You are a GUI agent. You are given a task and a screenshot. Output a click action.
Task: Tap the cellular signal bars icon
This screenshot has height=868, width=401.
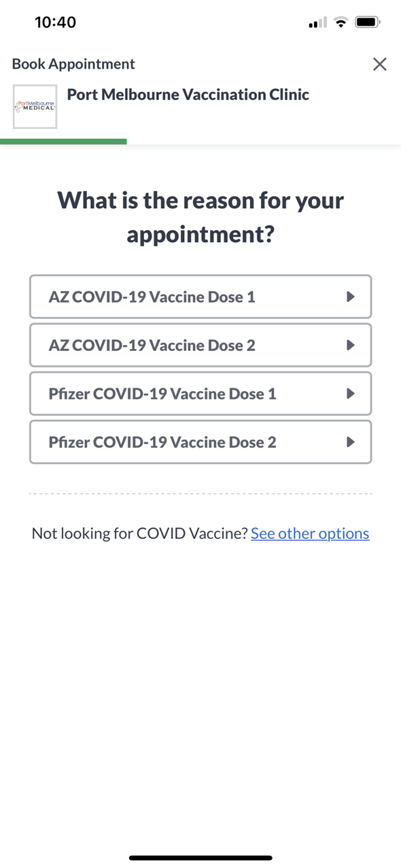click(x=317, y=23)
